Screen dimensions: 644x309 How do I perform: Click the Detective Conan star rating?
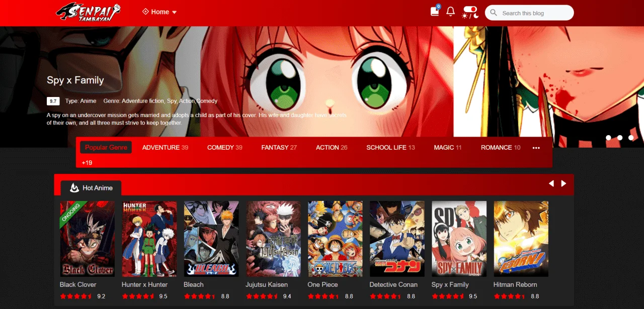point(385,296)
